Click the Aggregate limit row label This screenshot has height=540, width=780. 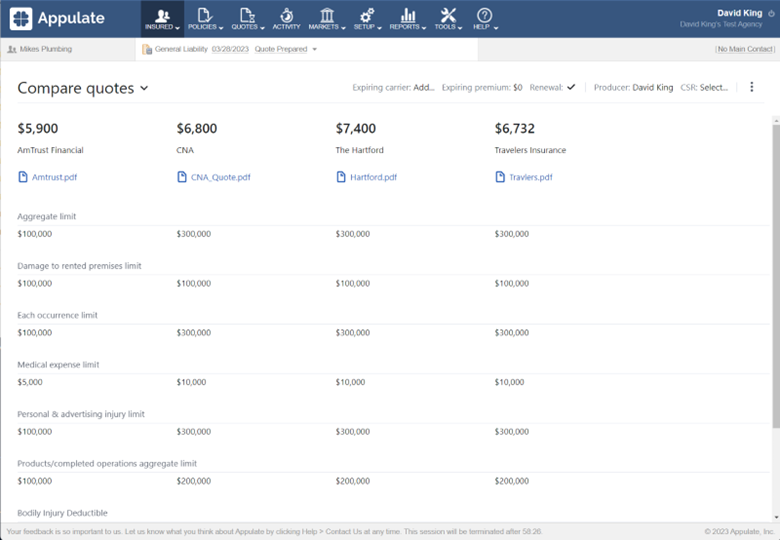coord(47,216)
